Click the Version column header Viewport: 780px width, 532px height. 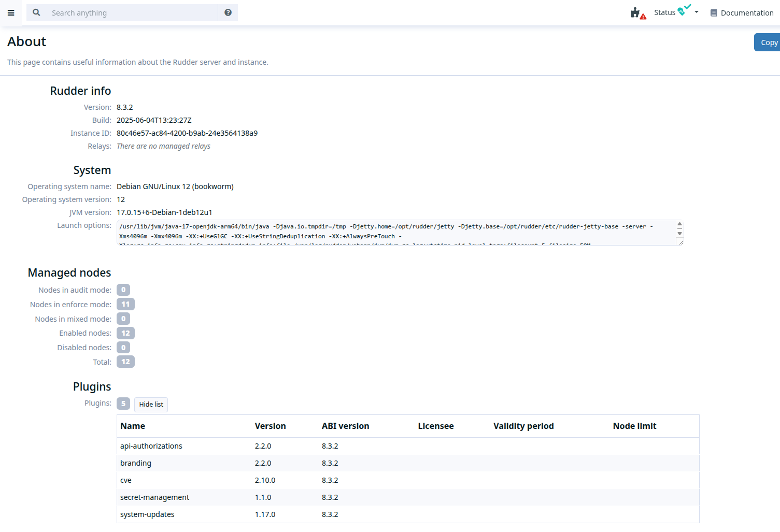click(270, 426)
